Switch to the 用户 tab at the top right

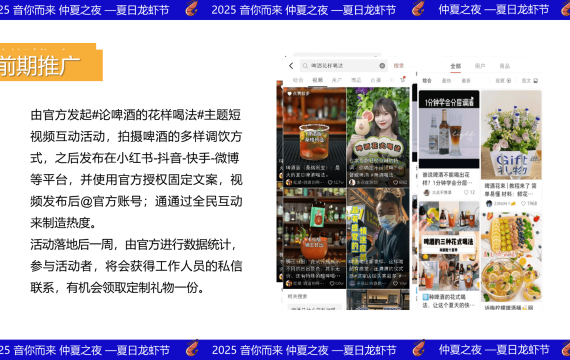[x=480, y=66]
